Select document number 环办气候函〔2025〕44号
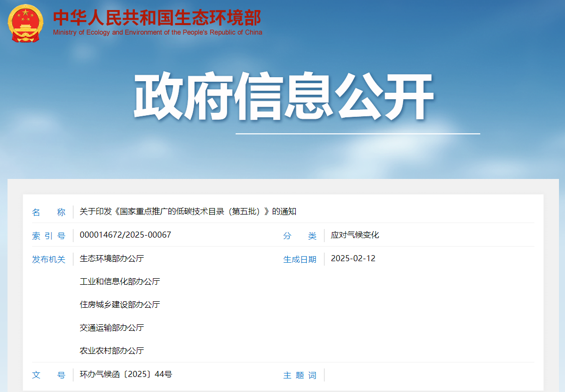The width and height of the screenshot is (565, 392). pos(126,374)
